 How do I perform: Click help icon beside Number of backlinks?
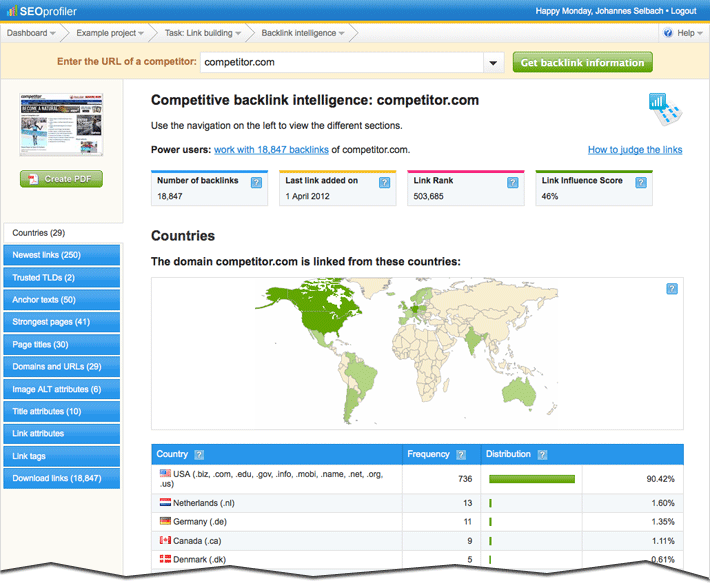257,183
